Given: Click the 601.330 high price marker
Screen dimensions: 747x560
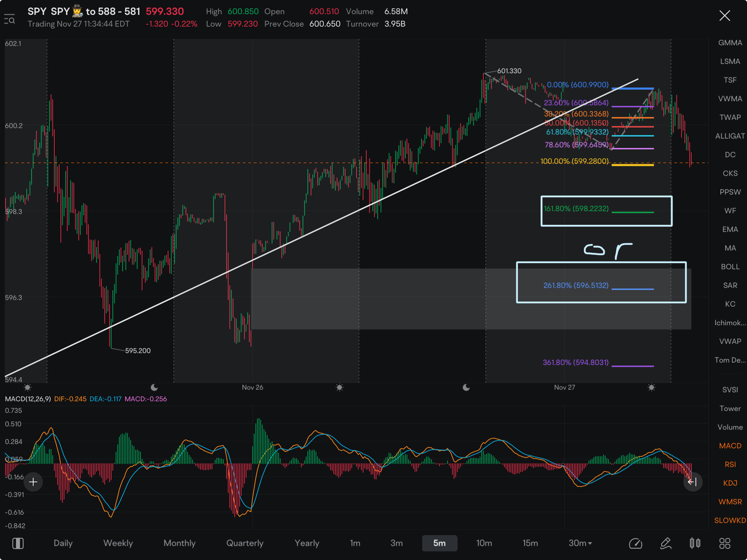Looking at the screenshot, I should pos(509,71).
